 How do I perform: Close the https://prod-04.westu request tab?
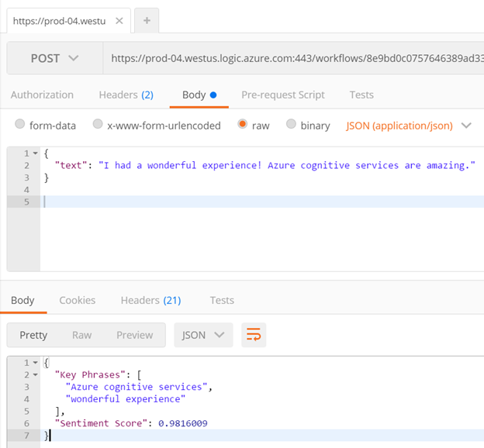(119, 21)
